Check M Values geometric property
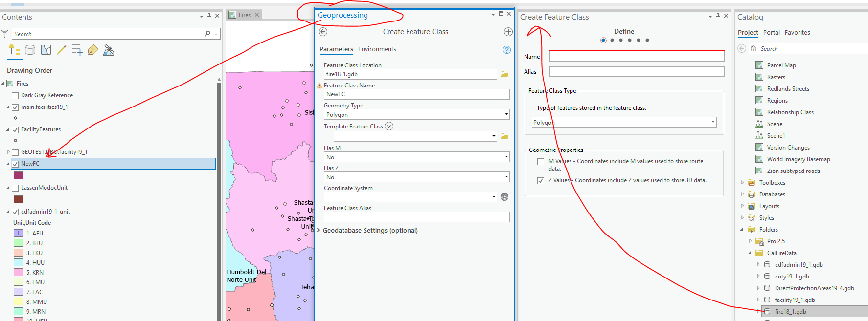Viewport: 868px width, 321px height. [x=541, y=162]
